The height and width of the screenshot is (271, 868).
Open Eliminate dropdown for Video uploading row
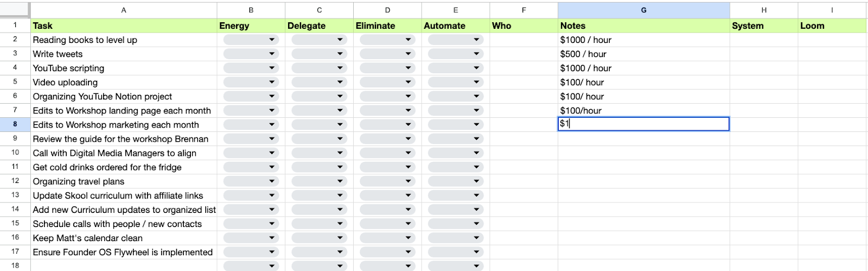387,82
